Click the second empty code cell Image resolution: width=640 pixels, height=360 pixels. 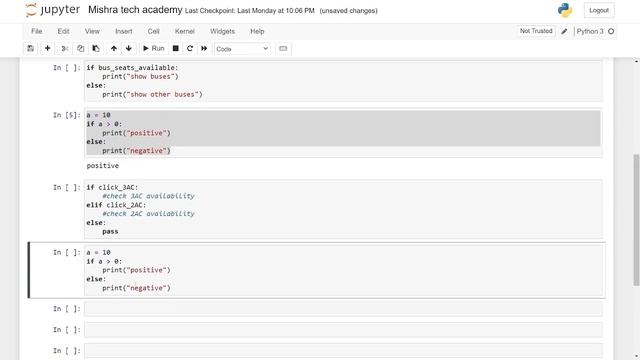[343, 330]
